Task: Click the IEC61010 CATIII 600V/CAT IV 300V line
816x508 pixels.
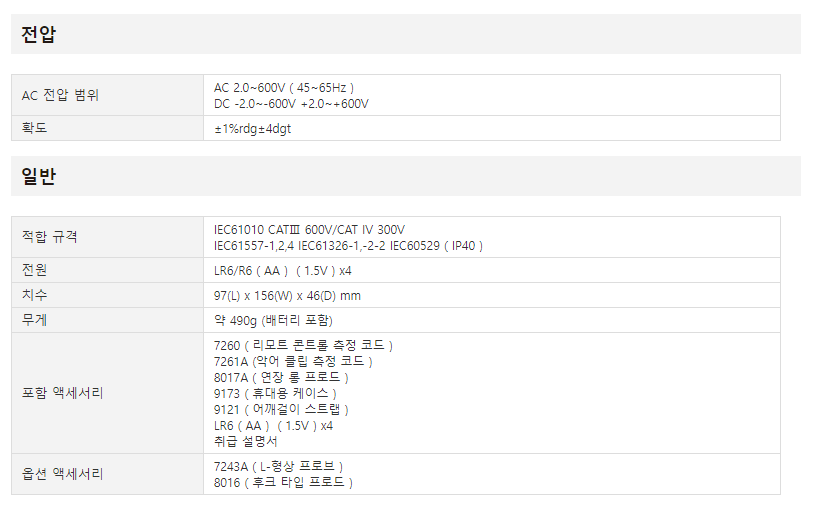Action: tap(309, 230)
